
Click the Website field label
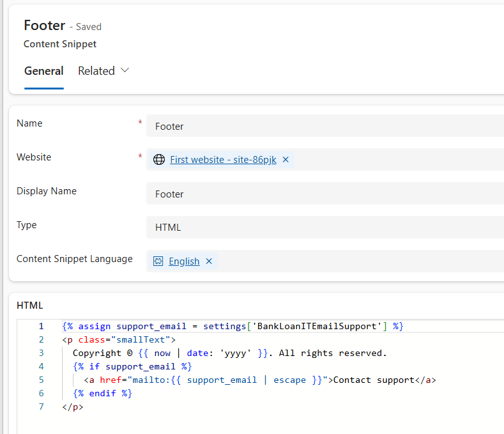(34, 157)
